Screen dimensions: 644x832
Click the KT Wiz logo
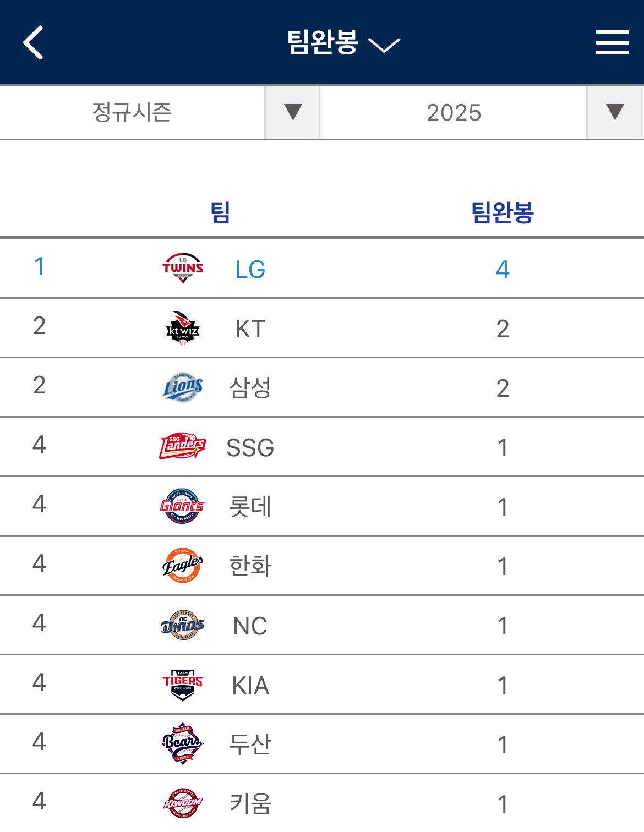click(183, 328)
